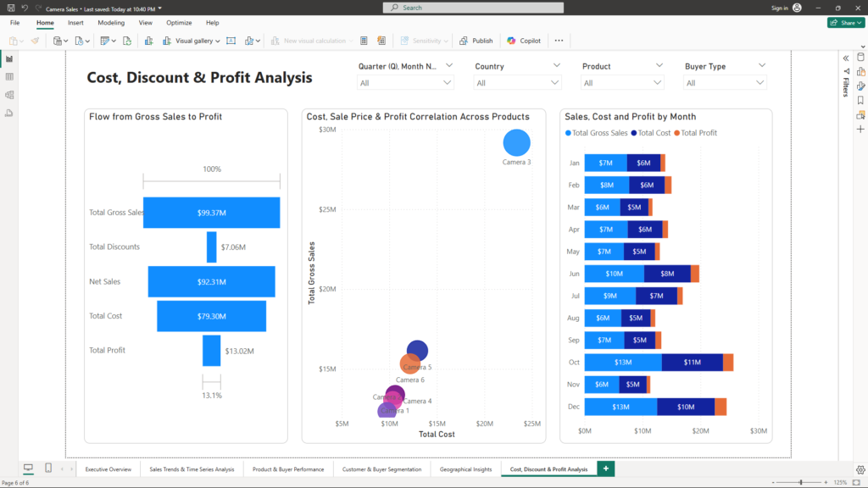868x488 pixels.
Task: Click the green Share button
Action: tap(845, 23)
